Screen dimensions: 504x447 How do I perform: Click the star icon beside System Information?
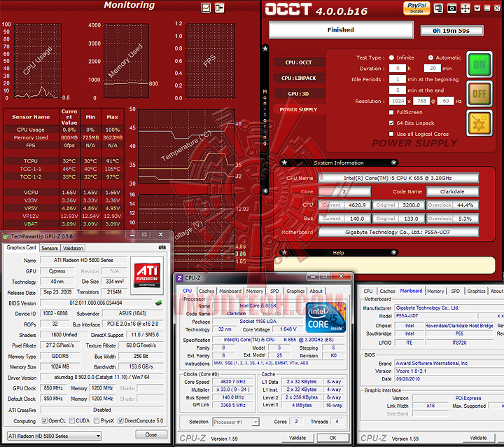(x=284, y=163)
